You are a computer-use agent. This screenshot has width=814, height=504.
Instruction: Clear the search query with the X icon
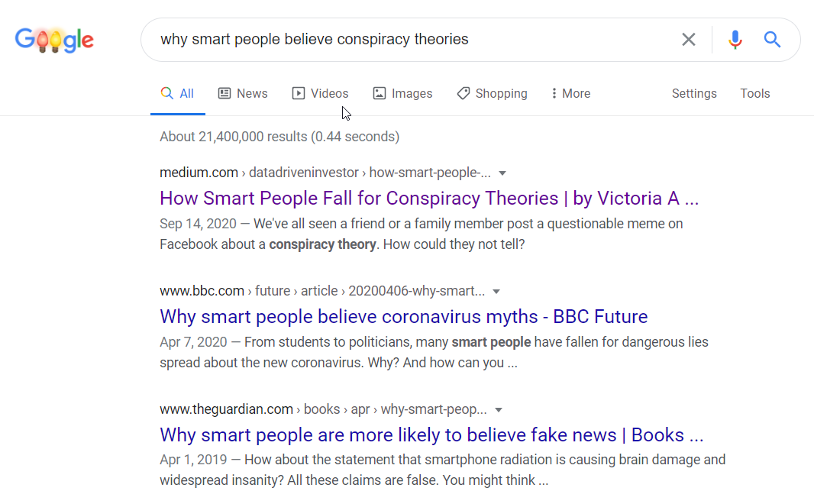(688, 39)
